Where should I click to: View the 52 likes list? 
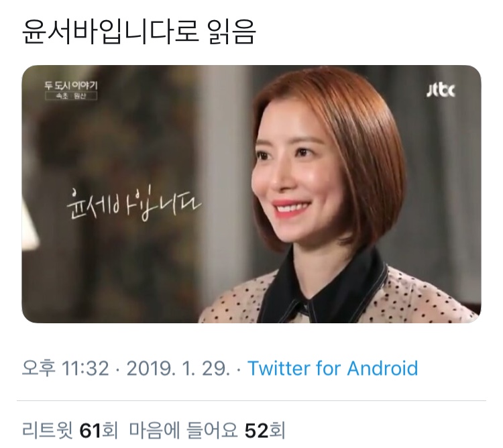[x=207, y=431]
